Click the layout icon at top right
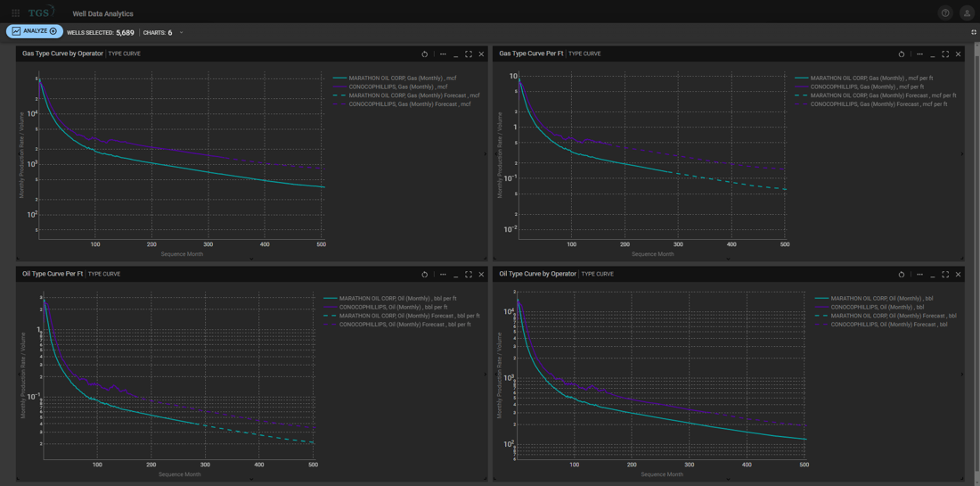Viewport: 980px width, 486px height. tap(973, 32)
